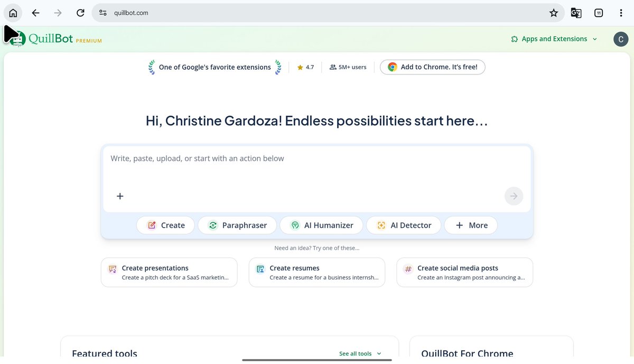Open the browser three-dot menu
The width and height of the screenshot is (634, 364).
click(621, 13)
